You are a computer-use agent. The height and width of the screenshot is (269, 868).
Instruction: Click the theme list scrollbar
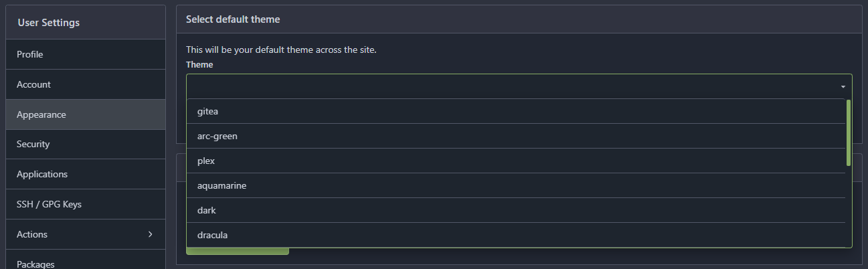tap(848, 132)
